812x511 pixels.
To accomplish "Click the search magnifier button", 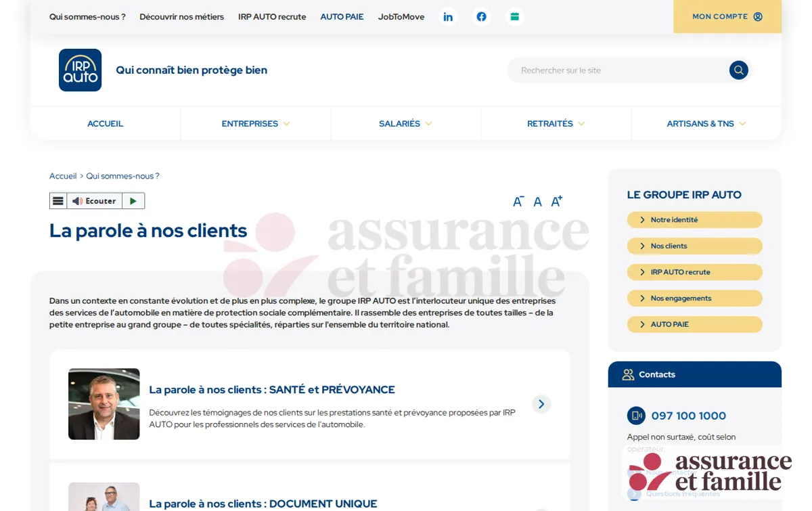I will pyautogui.click(x=738, y=70).
